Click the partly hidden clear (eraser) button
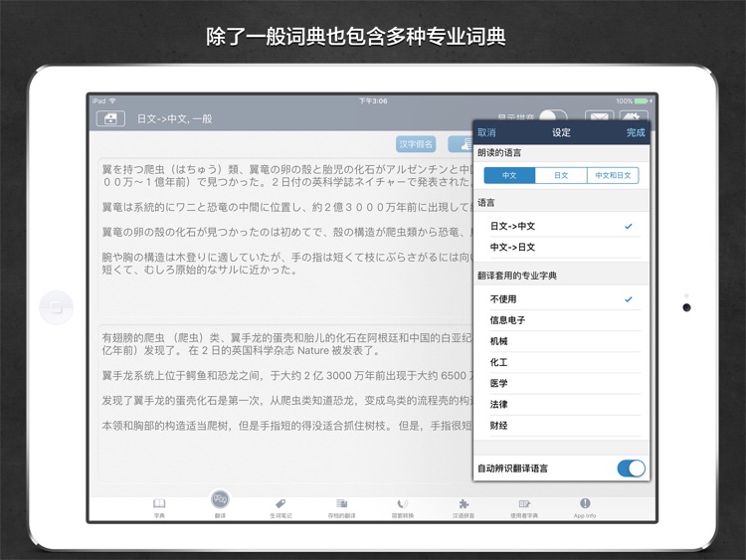 (461, 144)
